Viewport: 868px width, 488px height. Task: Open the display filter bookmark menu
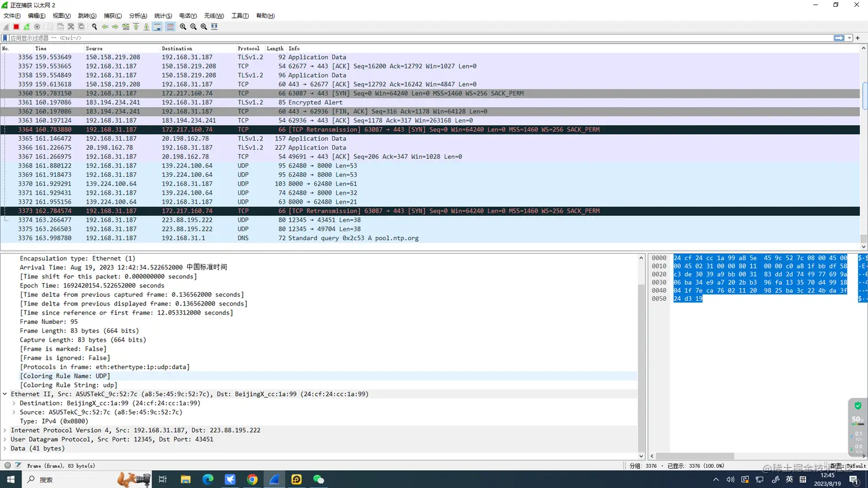pos(5,38)
